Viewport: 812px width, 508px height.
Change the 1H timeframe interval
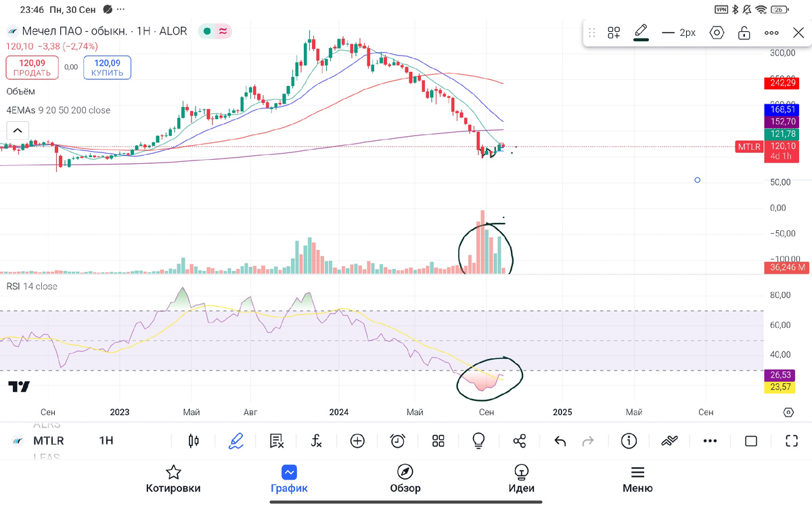pos(106,441)
